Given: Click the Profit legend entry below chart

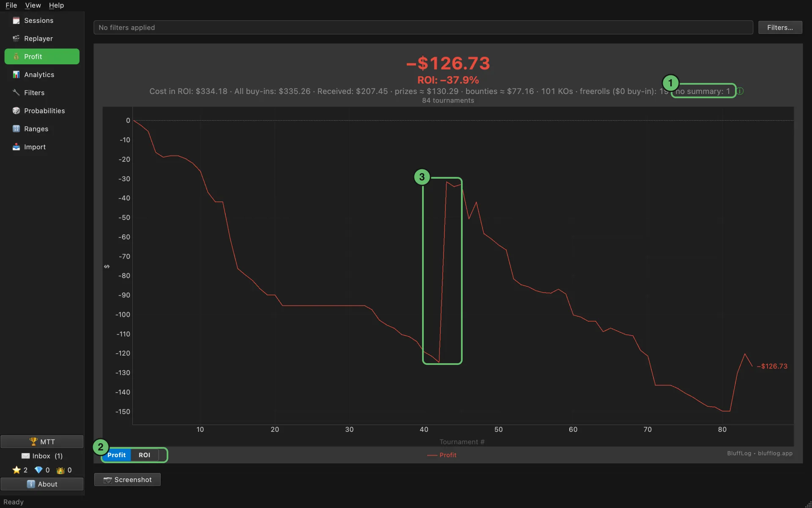Looking at the screenshot, I should (x=442, y=455).
